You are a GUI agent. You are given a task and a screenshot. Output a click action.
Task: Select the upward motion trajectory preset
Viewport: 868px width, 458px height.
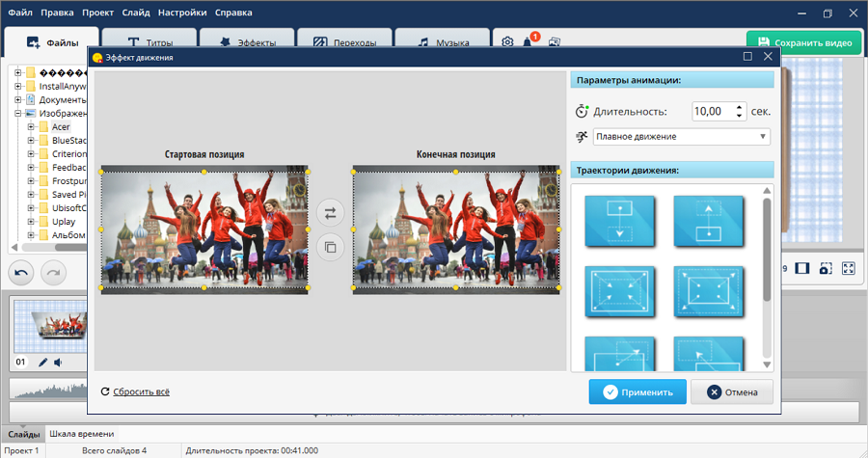click(x=707, y=221)
